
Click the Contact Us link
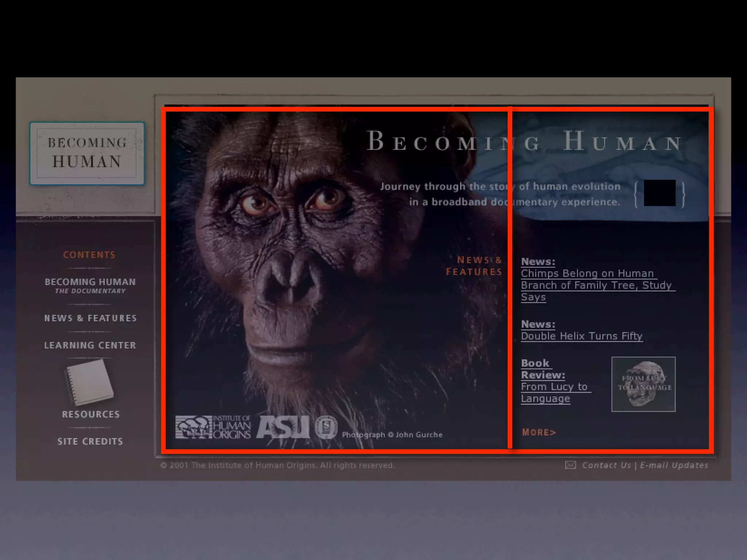[x=606, y=465]
